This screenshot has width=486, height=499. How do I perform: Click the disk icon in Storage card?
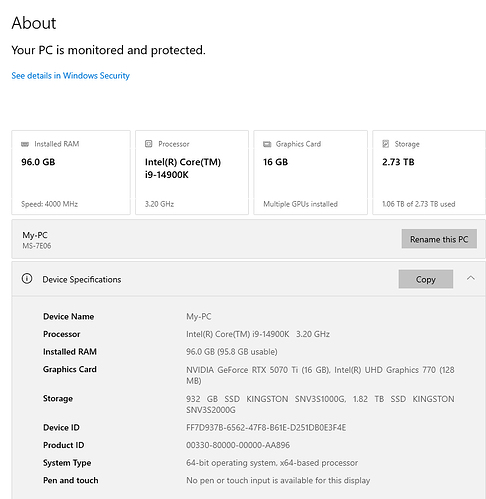[x=386, y=144]
